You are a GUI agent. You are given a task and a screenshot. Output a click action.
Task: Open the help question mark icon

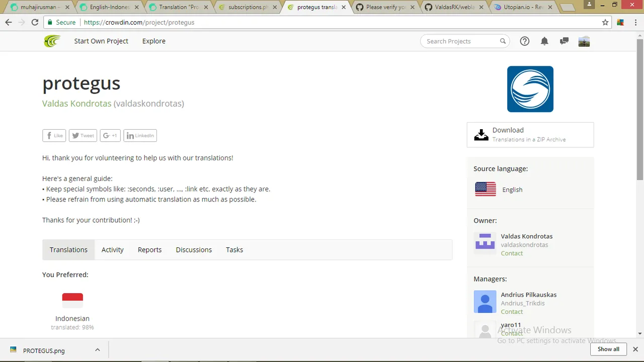click(x=525, y=41)
